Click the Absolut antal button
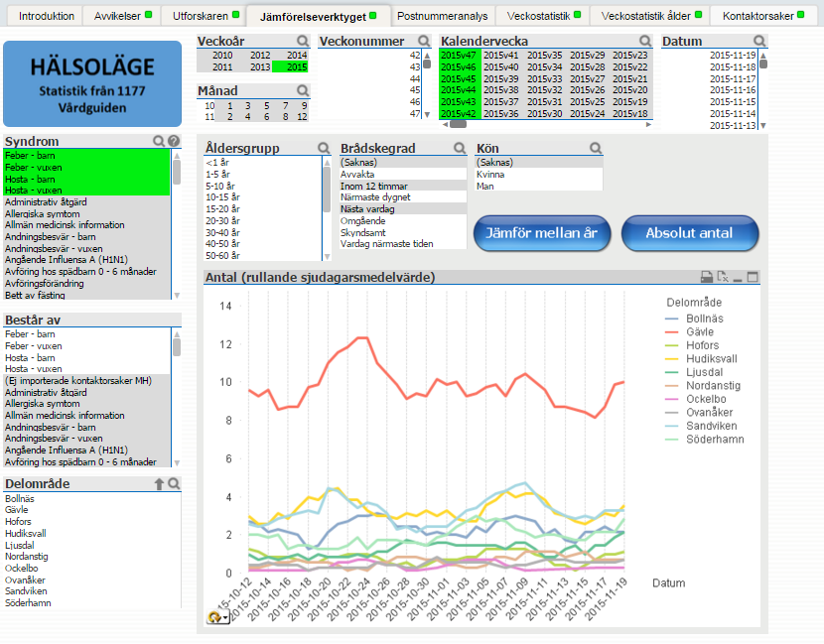The height and width of the screenshot is (644, 824). point(689,233)
